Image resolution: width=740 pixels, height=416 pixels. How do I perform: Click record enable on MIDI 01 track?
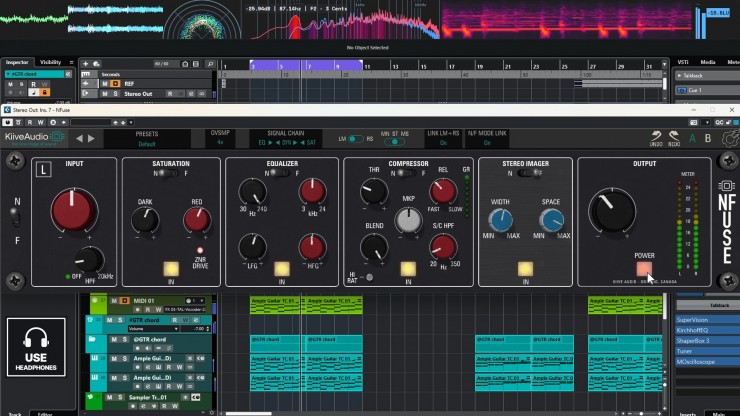[137, 310]
